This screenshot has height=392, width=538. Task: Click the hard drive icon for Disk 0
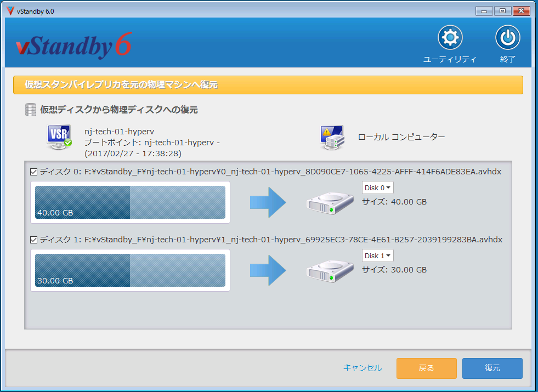[326, 202]
